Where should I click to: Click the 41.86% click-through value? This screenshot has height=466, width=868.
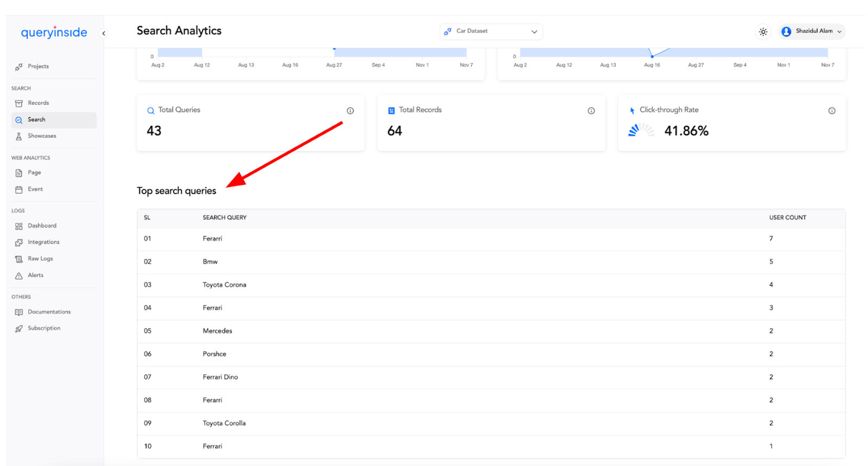(686, 131)
